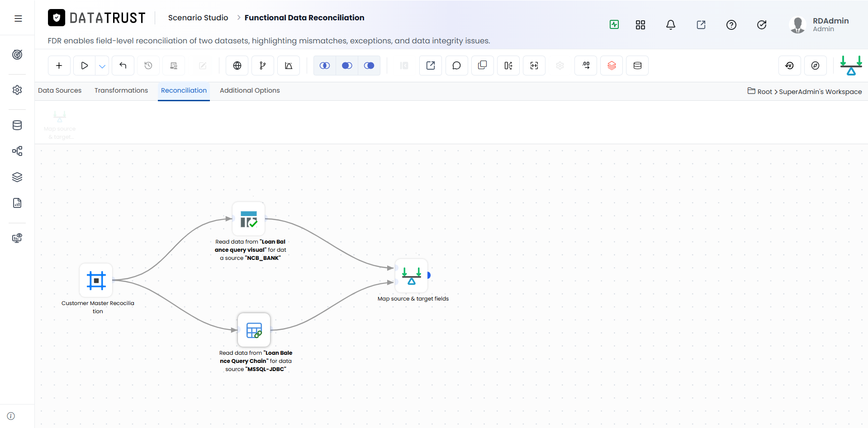The width and height of the screenshot is (868, 428).
Task: Open the hamburger menu
Action: pyautogui.click(x=18, y=19)
